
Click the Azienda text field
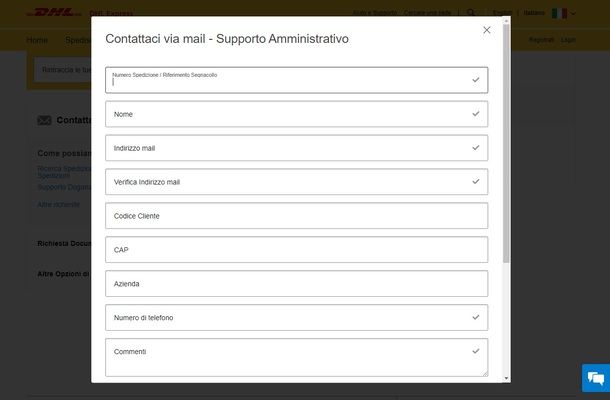coord(296,283)
